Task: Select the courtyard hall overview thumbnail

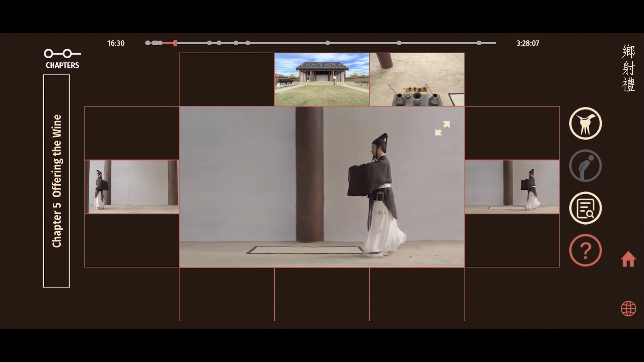Action: (322, 79)
